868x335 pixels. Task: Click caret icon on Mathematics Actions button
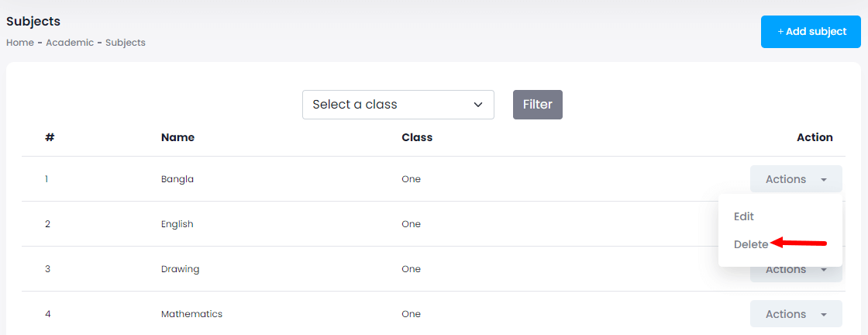point(823,315)
